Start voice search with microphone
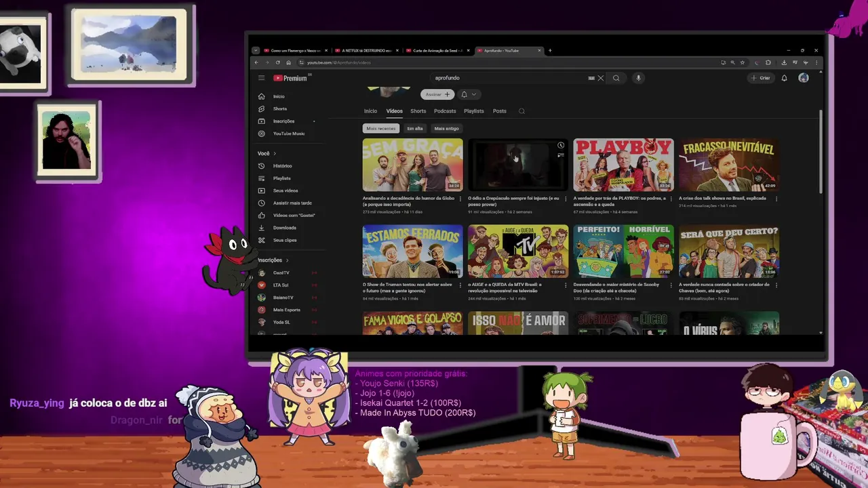The image size is (868, 488). (638, 78)
